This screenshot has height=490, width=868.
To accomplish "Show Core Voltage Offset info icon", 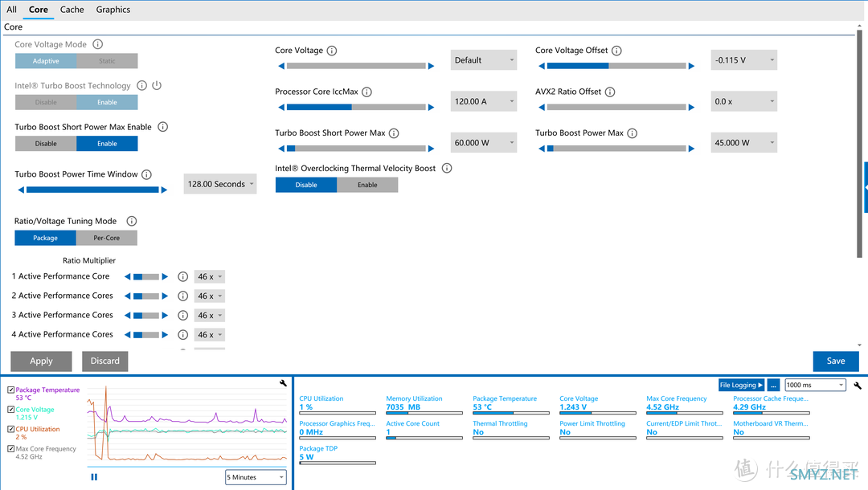I will click(x=616, y=51).
